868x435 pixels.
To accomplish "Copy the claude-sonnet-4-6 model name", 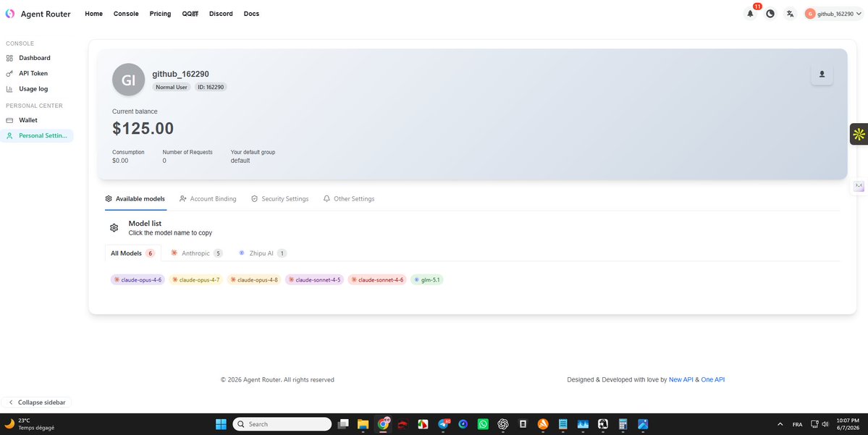I will click(x=377, y=280).
